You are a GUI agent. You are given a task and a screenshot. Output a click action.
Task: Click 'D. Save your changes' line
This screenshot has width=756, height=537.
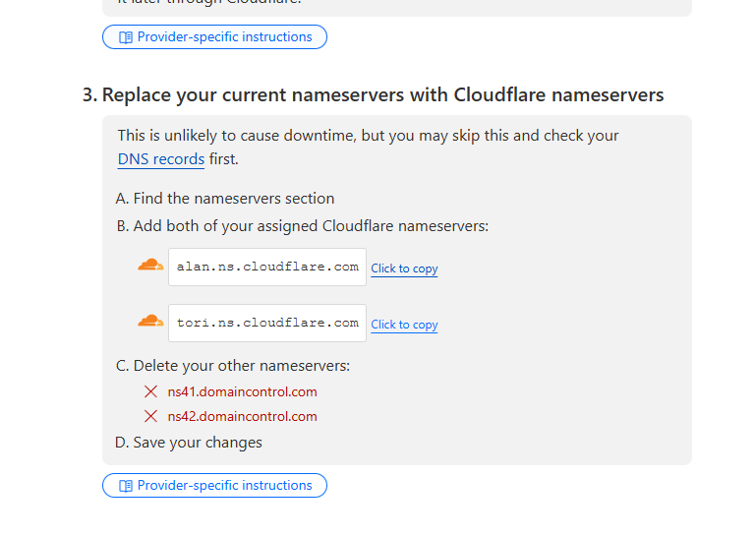[189, 443]
